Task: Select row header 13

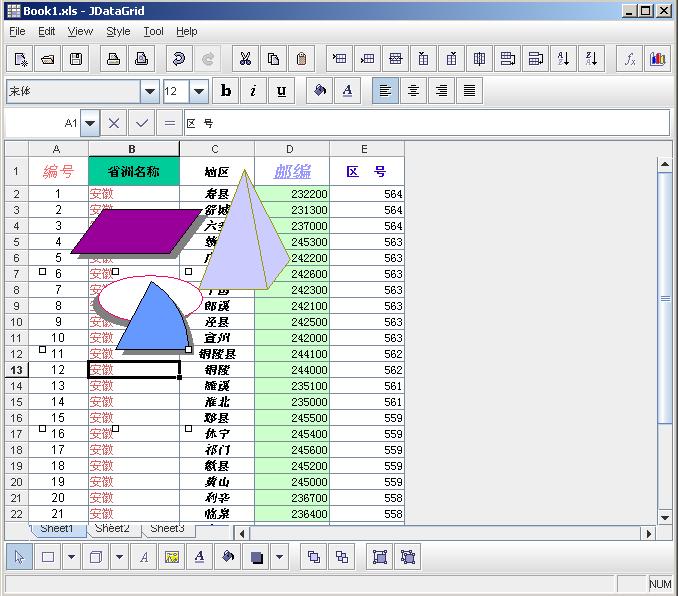Action: (16, 370)
